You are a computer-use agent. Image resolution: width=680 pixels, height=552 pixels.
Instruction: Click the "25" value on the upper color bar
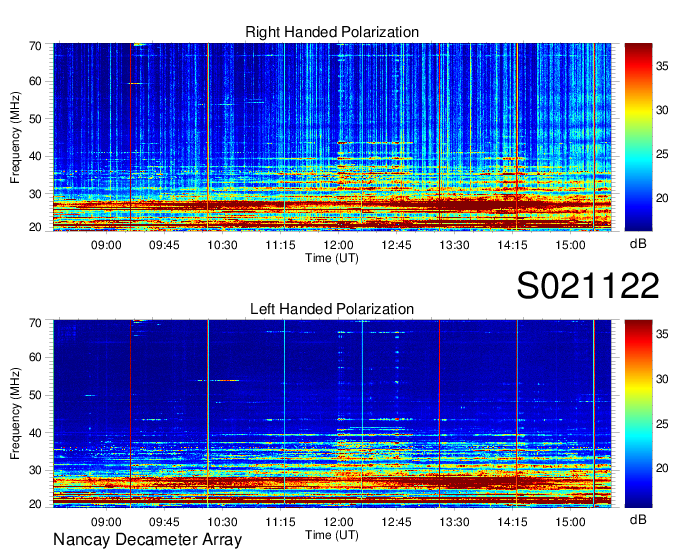tap(662, 154)
